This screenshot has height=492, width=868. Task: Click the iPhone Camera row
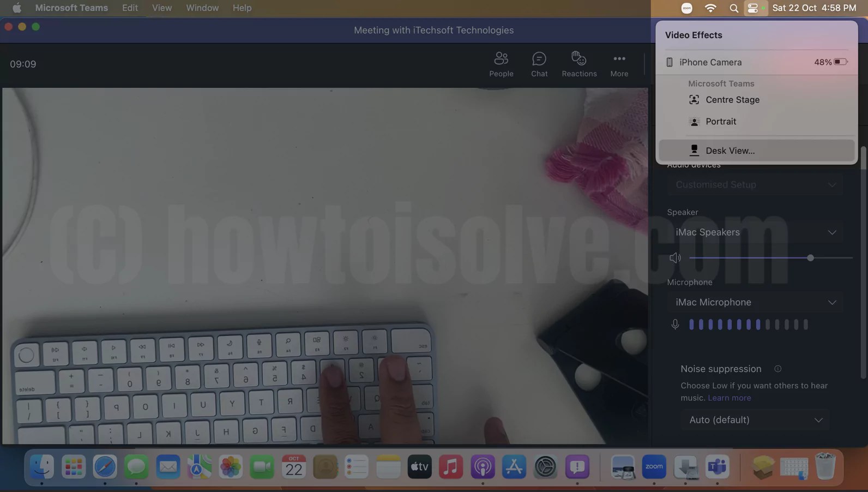(x=756, y=62)
